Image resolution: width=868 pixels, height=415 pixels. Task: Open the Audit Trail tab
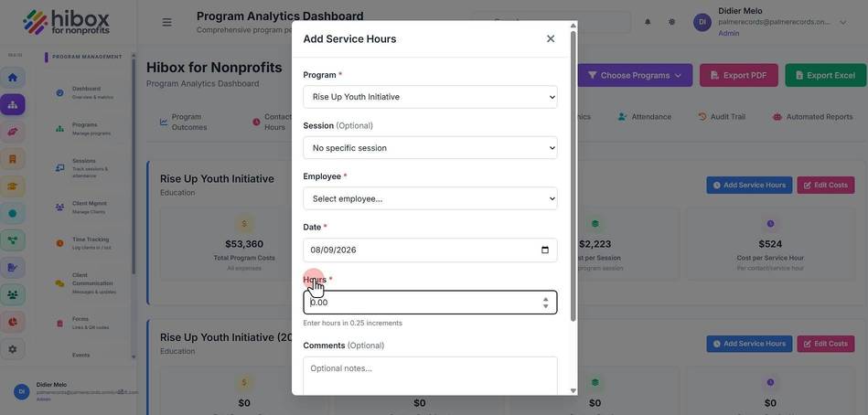pos(722,117)
